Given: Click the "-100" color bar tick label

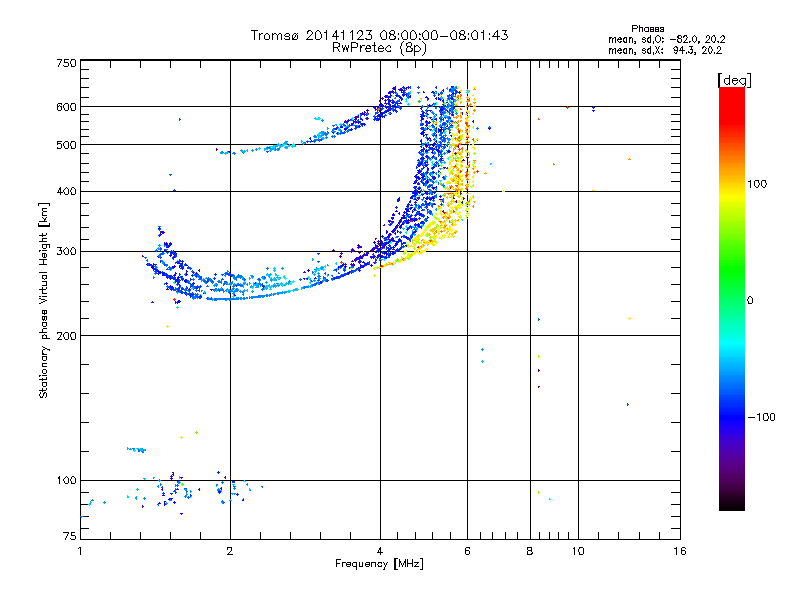Looking at the screenshot, I should click(761, 417).
